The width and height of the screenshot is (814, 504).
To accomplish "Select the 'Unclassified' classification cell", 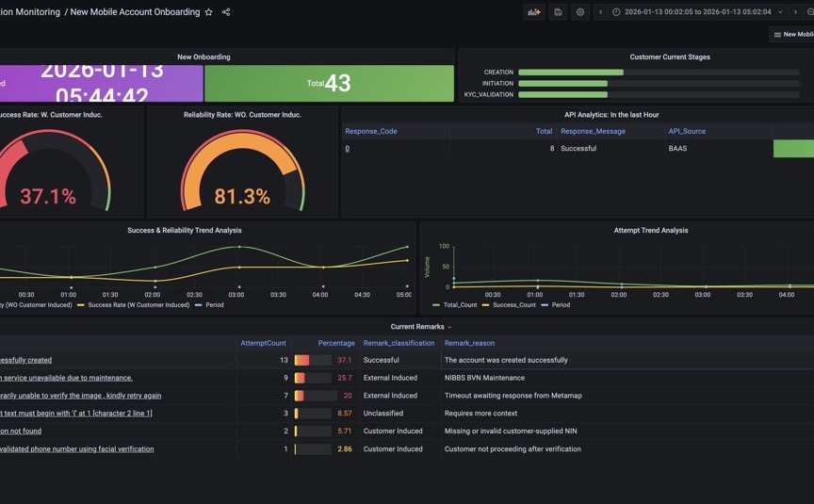I will point(383,414).
